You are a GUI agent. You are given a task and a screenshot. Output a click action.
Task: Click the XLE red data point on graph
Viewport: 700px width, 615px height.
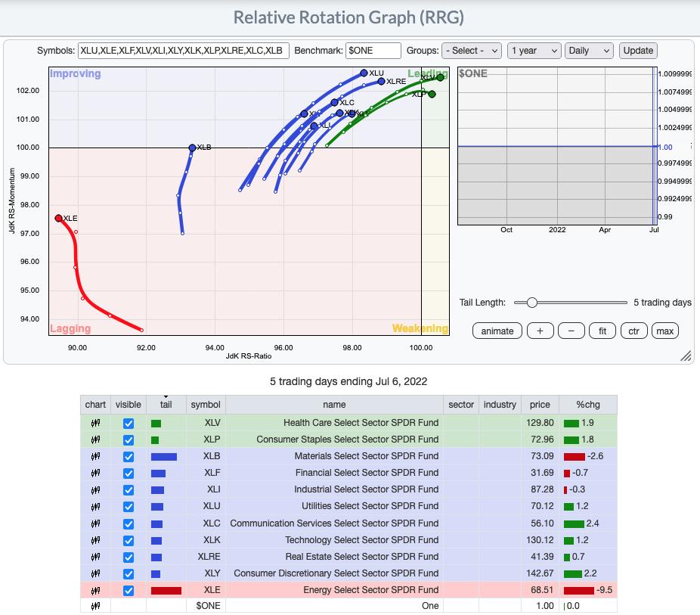[58, 218]
